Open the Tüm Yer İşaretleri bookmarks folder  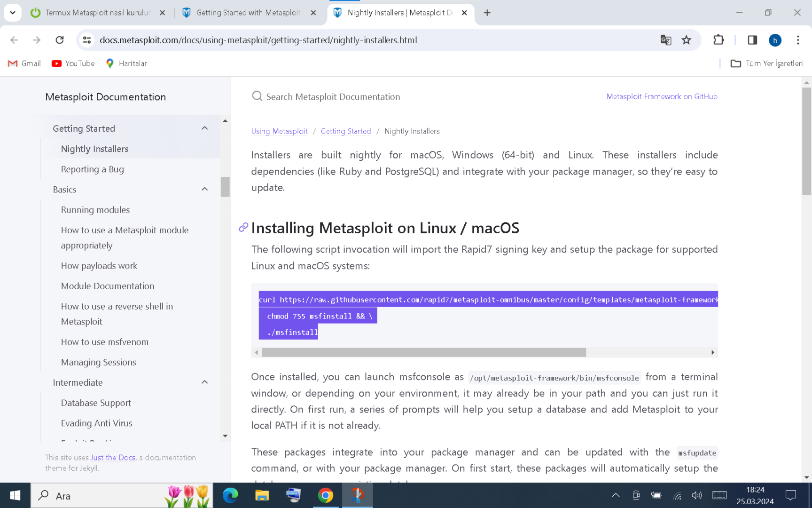[767, 63]
